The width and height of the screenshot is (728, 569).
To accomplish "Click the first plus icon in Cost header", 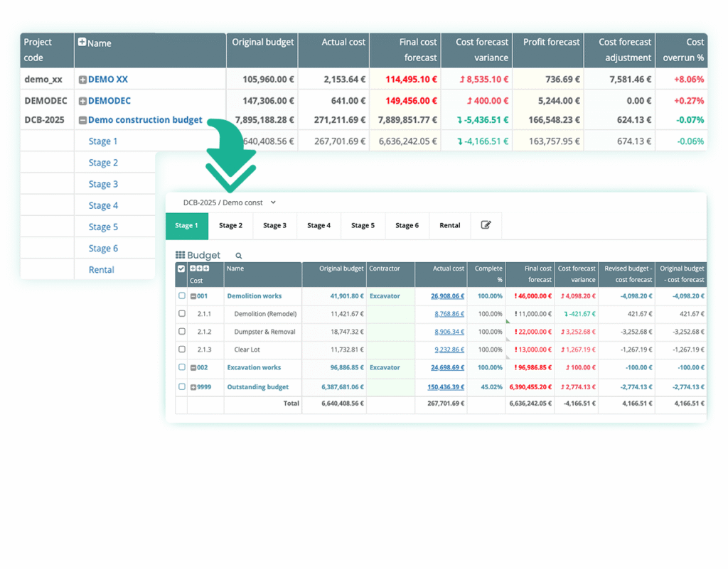I will (193, 269).
